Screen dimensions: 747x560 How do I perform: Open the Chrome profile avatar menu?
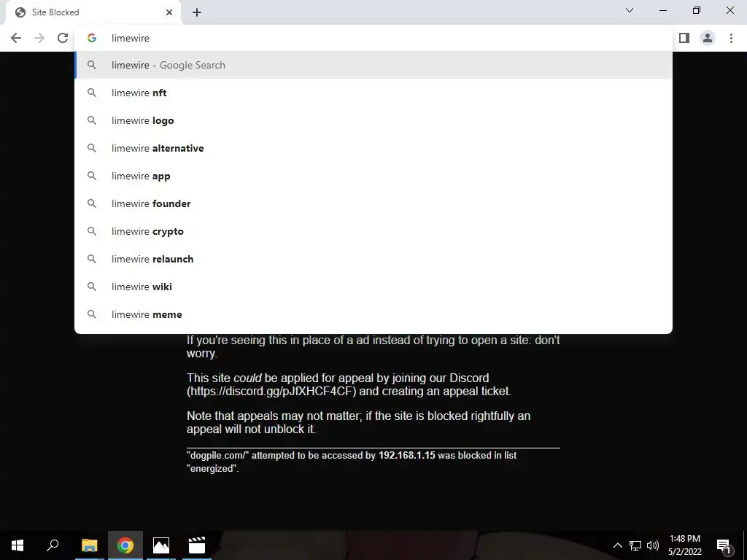[708, 38]
